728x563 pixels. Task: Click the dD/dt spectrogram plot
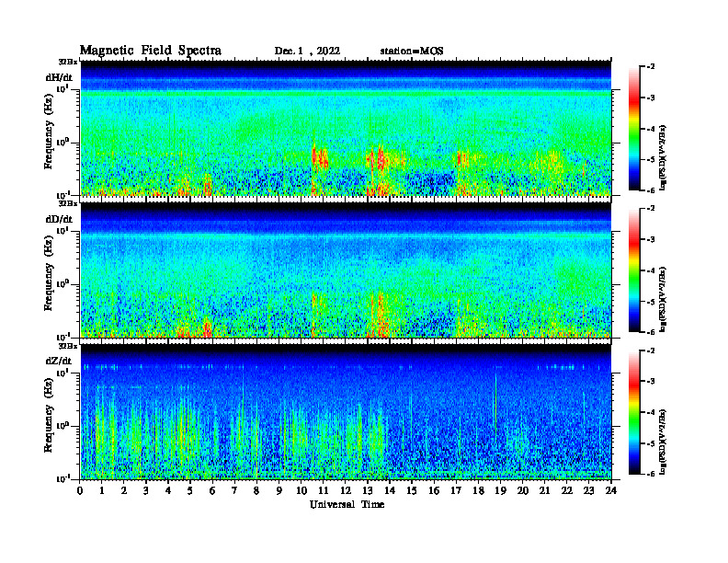(x=346, y=270)
